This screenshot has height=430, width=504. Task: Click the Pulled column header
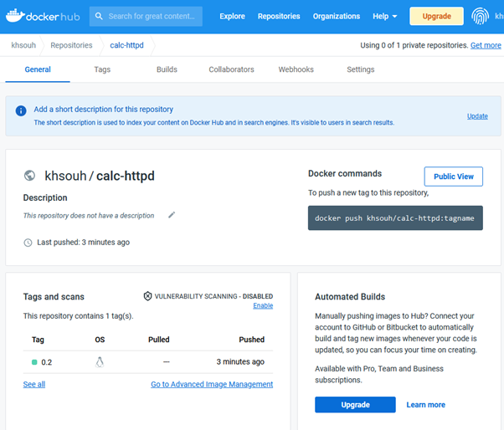pyautogui.click(x=158, y=340)
